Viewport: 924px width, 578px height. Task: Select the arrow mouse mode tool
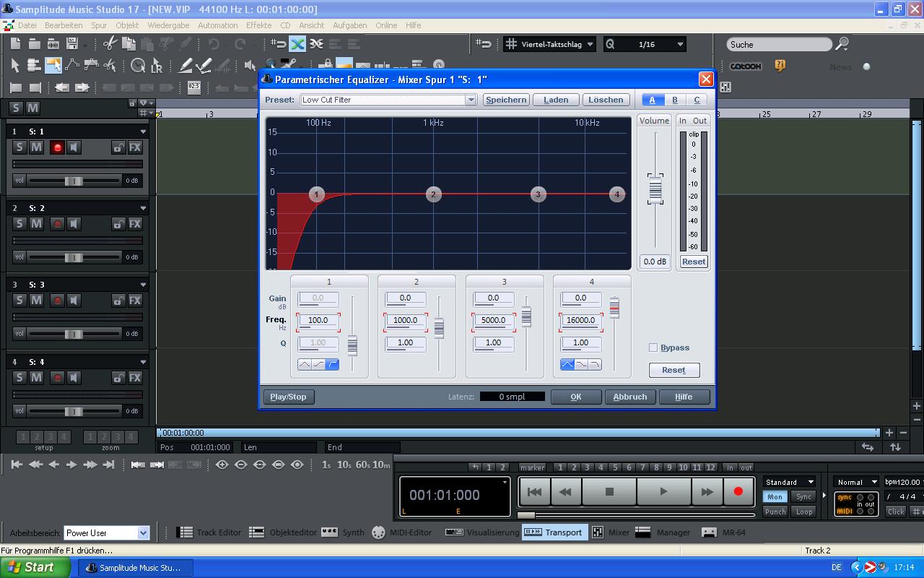click(15, 66)
